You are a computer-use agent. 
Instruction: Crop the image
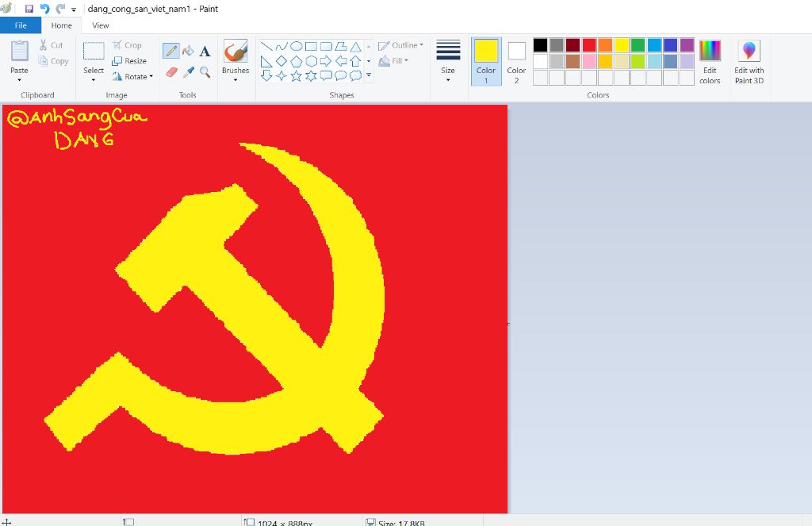pos(127,45)
